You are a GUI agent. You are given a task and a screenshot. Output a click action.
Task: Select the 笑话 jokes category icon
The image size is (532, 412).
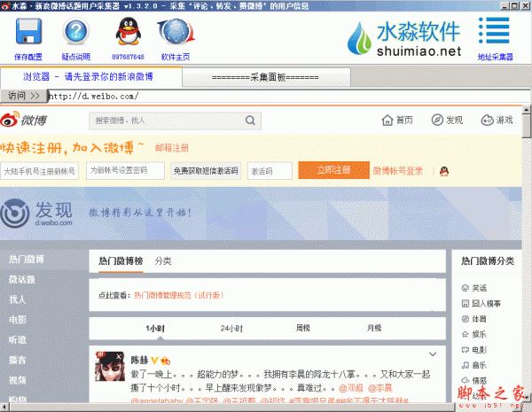[x=465, y=288]
